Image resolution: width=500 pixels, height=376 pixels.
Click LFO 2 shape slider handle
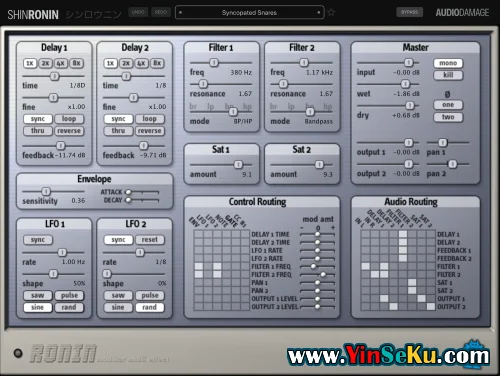[x=107, y=274]
